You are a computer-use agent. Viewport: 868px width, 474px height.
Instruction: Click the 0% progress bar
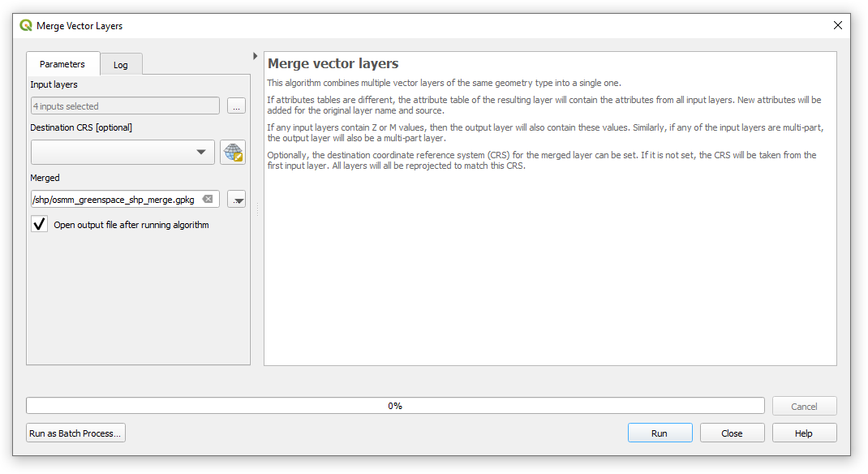396,405
